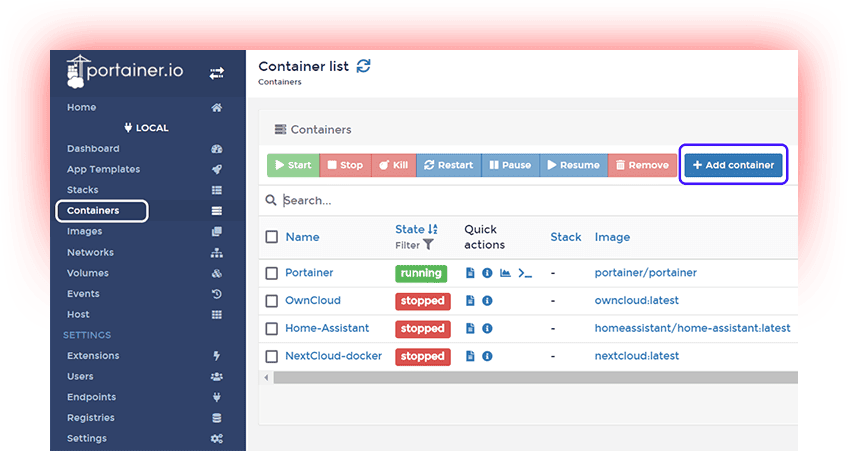The height and width of the screenshot is (451, 848).
Task: Go to Volumes in the sidebar
Action: 88,273
